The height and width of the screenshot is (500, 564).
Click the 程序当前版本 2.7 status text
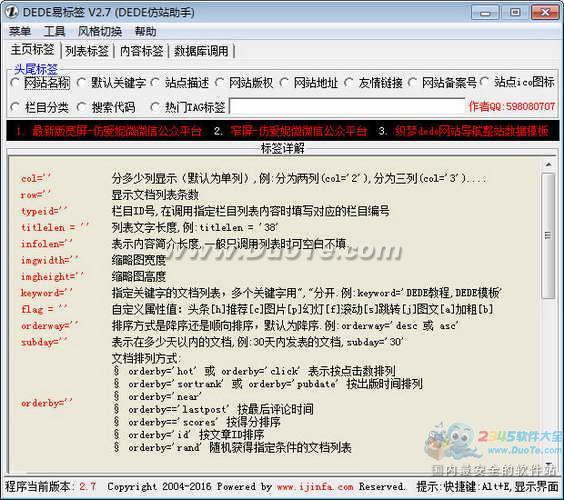coord(51,487)
